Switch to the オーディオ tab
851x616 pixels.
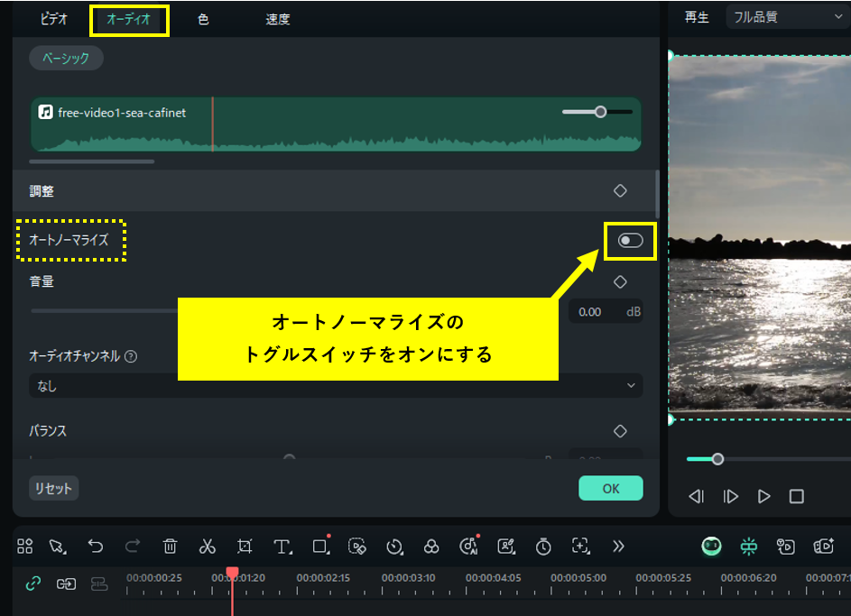[129, 18]
